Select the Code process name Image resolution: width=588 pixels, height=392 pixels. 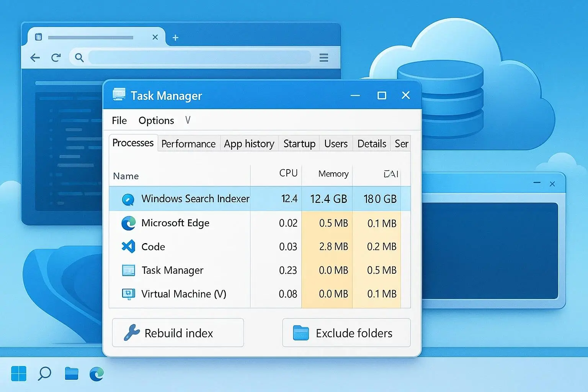(x=153, y=247)
